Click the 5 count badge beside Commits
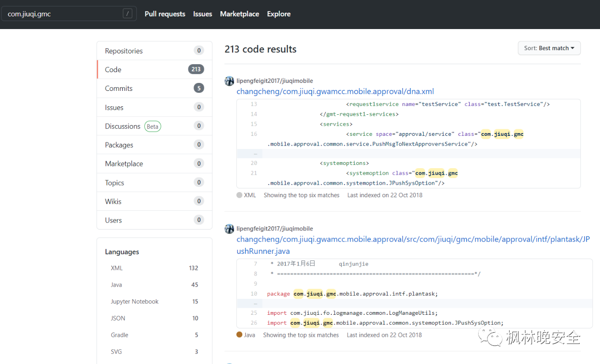Screen dimensions: 600x364 199,88
